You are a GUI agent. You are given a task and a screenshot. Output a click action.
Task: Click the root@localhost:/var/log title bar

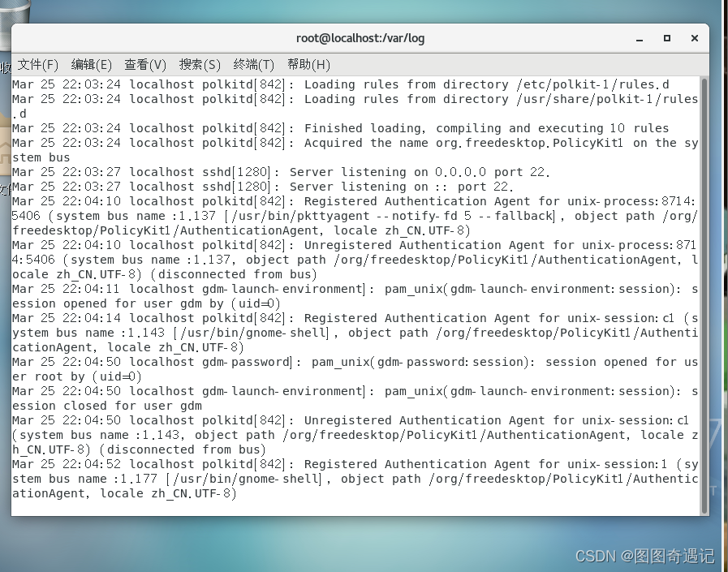point(360,38)
